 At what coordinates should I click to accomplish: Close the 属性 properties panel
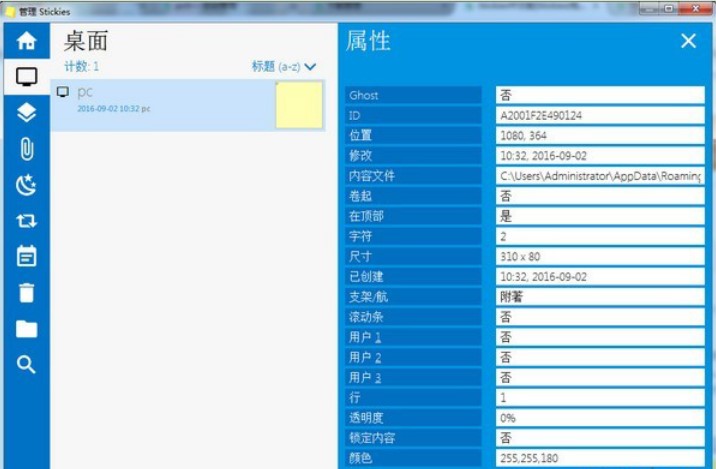click(688, 41)
